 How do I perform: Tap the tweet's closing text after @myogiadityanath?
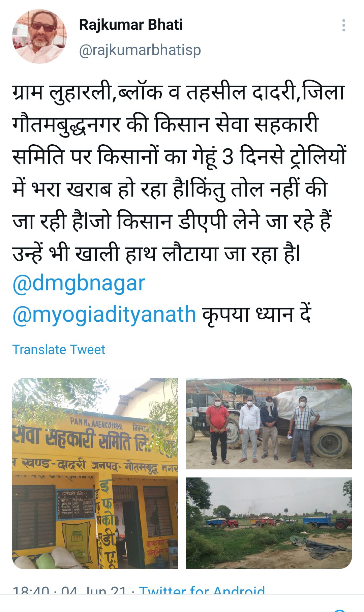click(256, 315)
